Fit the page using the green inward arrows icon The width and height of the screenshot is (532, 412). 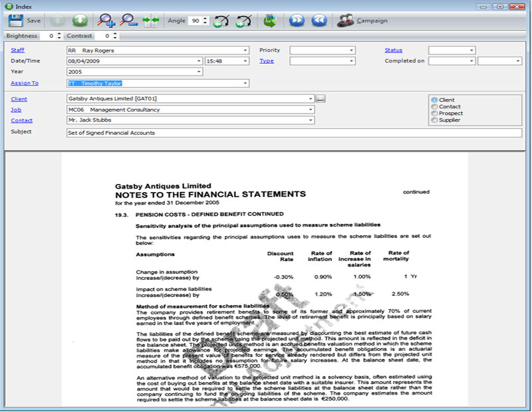151,21
